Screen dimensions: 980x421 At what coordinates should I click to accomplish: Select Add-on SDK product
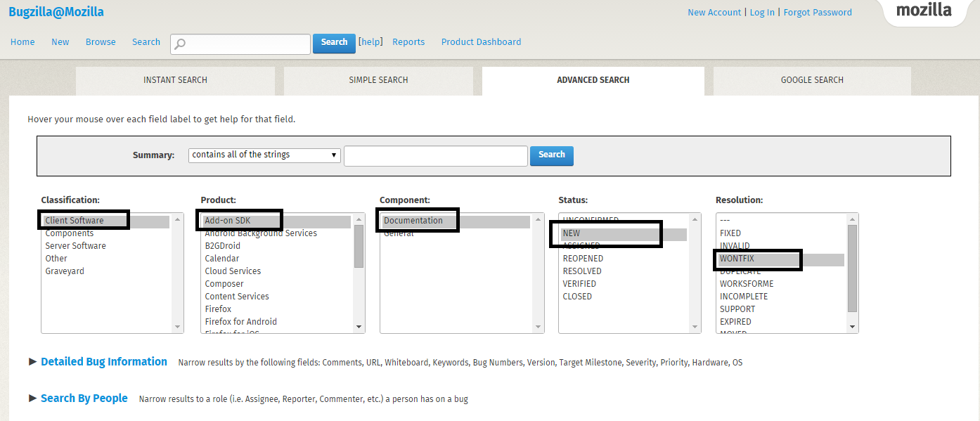[x=276, y=221]
